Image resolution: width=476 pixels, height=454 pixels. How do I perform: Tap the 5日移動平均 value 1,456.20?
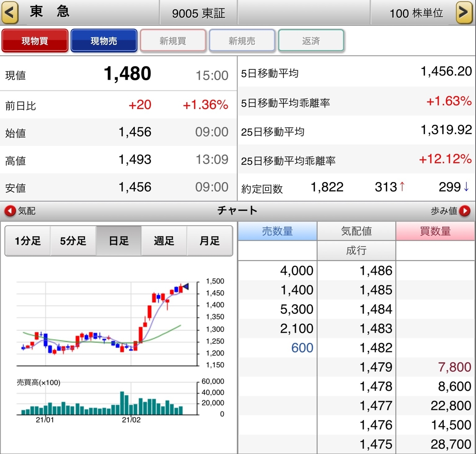446,71
